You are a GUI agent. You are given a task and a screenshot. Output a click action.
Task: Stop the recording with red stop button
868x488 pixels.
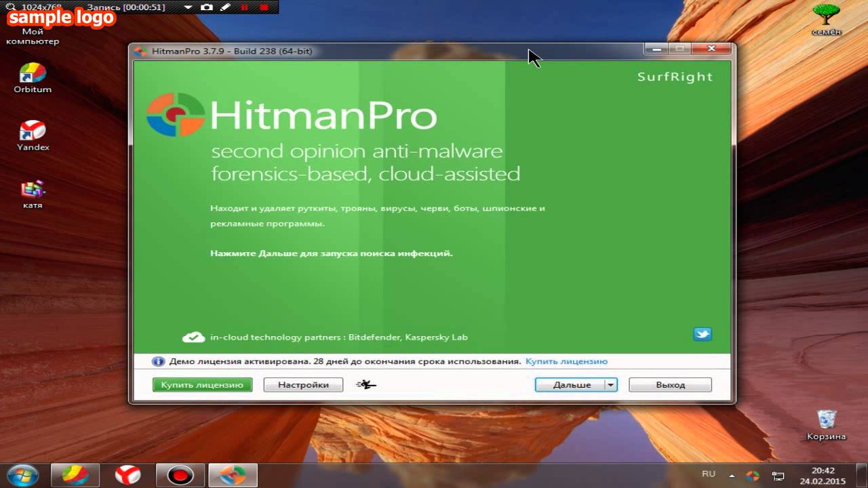264,7
